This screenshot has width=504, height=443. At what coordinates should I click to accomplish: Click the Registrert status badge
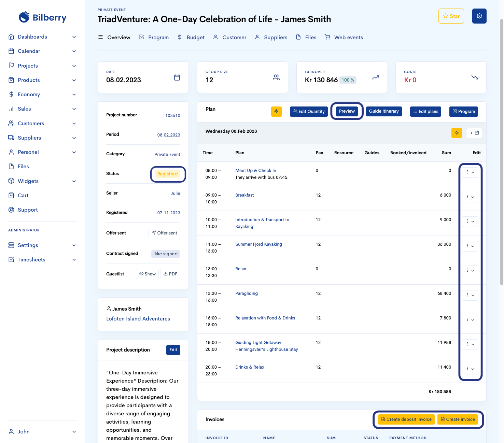pyautogui.click(x=167, y=174)
